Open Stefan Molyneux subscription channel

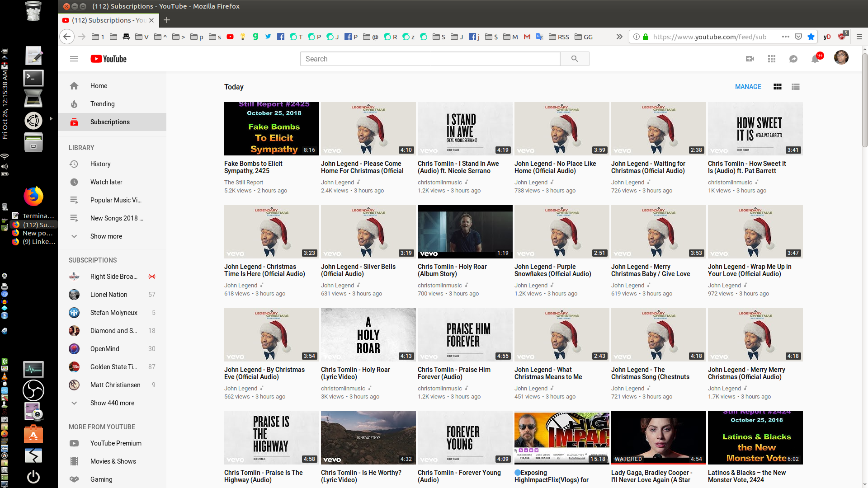pyautogui.click(x=112, y=313)
